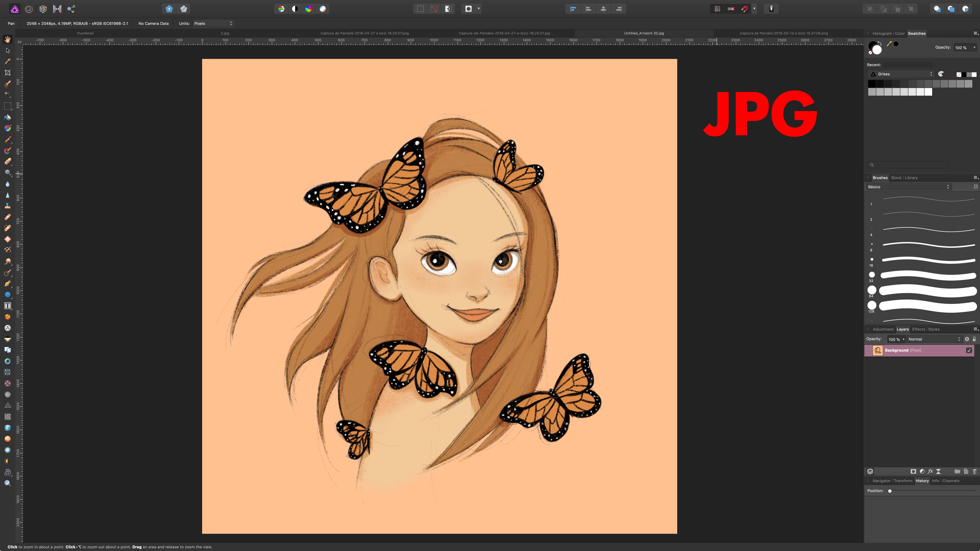Select the Selection Brush tool
The width and height of the screenshot is (980, 551).
[8, 84]
